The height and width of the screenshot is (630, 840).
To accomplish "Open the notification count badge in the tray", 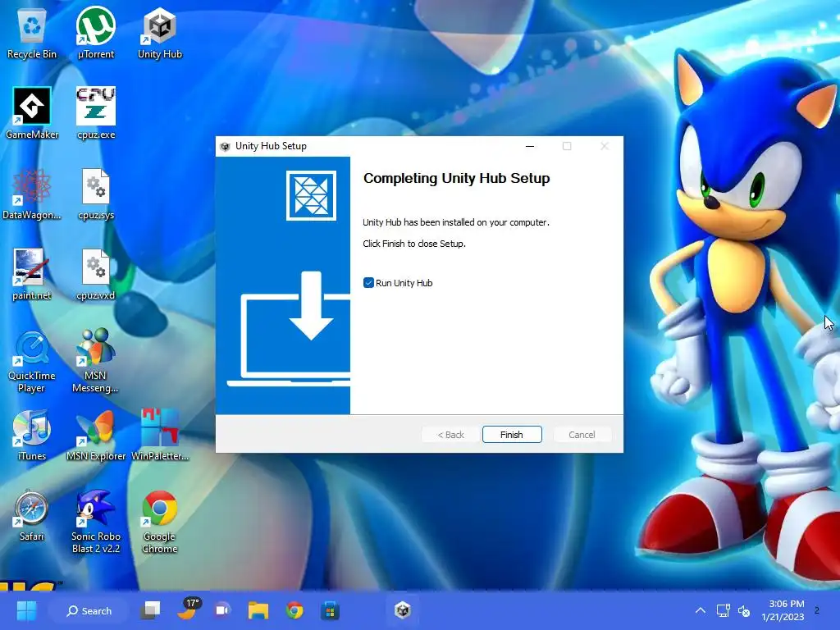I will 817,610.
